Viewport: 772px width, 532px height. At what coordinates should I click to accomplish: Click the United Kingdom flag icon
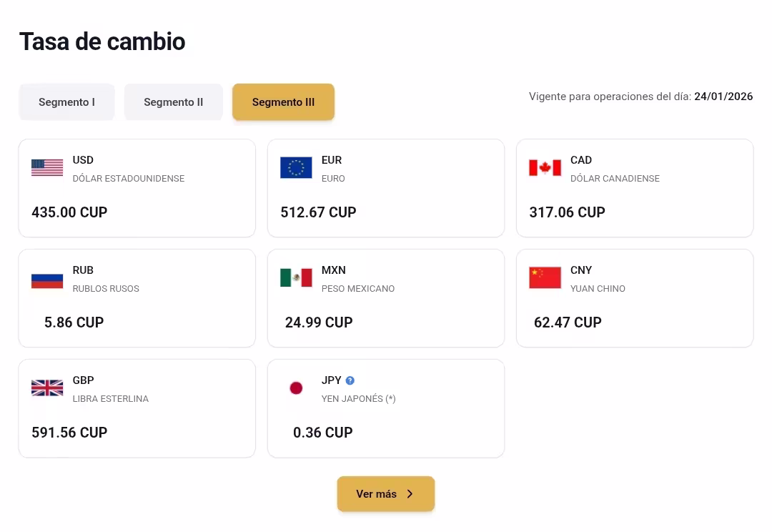(x=47, y=388)
